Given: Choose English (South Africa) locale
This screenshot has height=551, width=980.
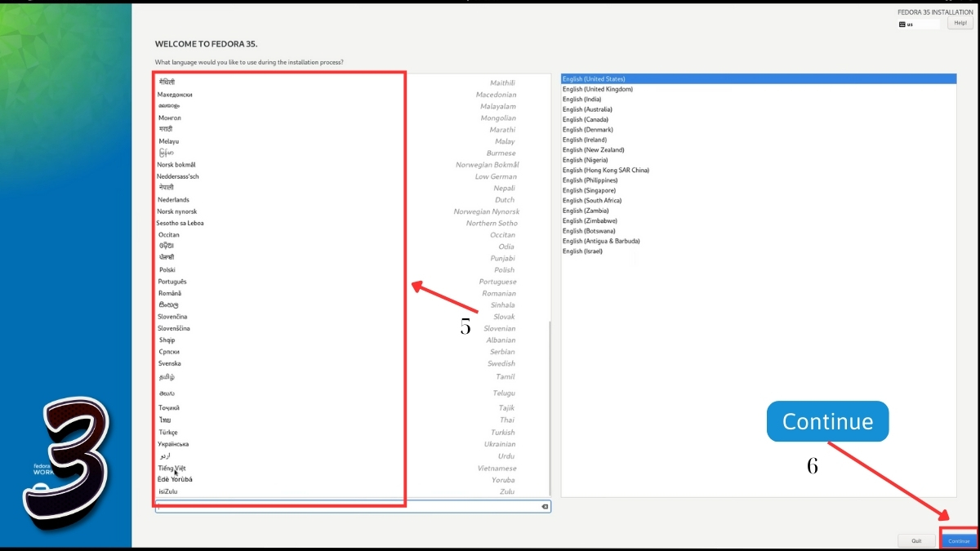Looking at the screenshot, I should pyautogui.click(x=759, y=201).
